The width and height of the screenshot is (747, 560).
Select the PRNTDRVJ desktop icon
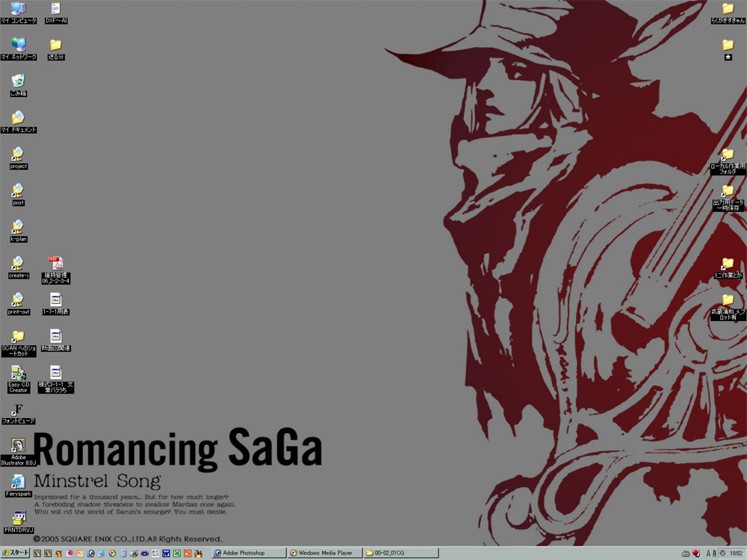click(18, 523)
